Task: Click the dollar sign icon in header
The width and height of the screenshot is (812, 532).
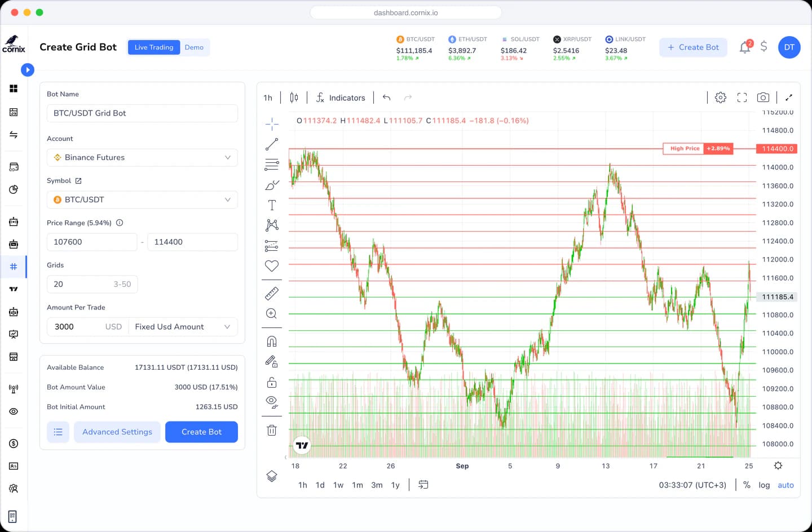Action: tap(764, 47)
